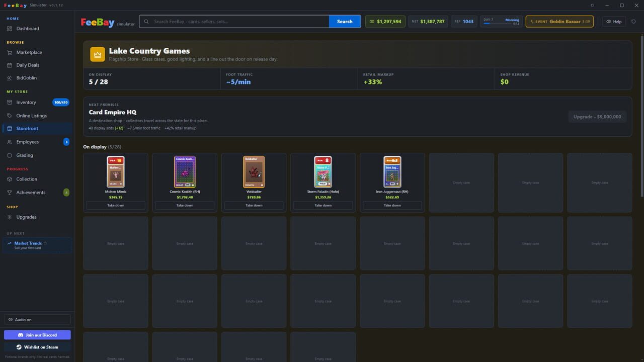This screenshot has width=644, height=362.
Task: Open Daily Deals section
Action: click(37, 65)
